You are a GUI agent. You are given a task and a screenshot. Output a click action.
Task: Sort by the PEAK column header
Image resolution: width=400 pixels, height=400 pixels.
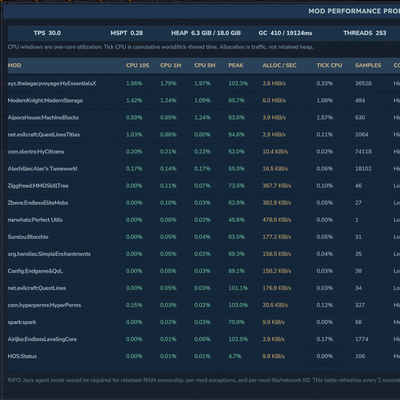tap(236, 65)
